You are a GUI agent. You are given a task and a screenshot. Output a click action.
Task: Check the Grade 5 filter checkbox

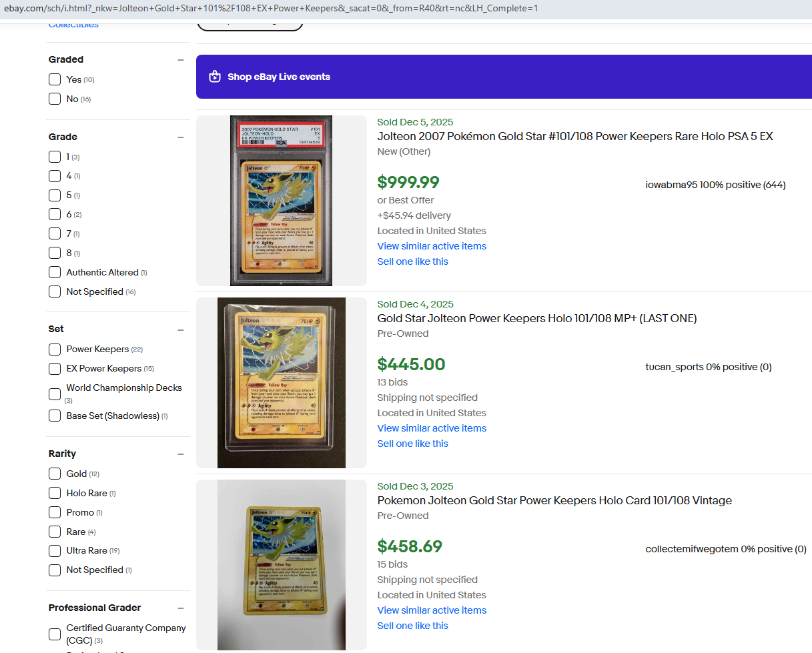click(54, 195)
